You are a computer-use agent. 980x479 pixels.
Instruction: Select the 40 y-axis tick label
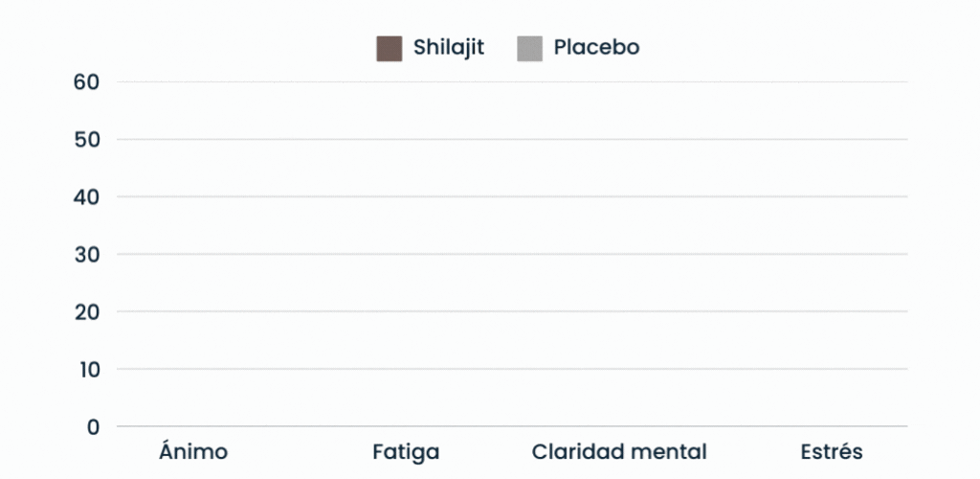point(86,197)
